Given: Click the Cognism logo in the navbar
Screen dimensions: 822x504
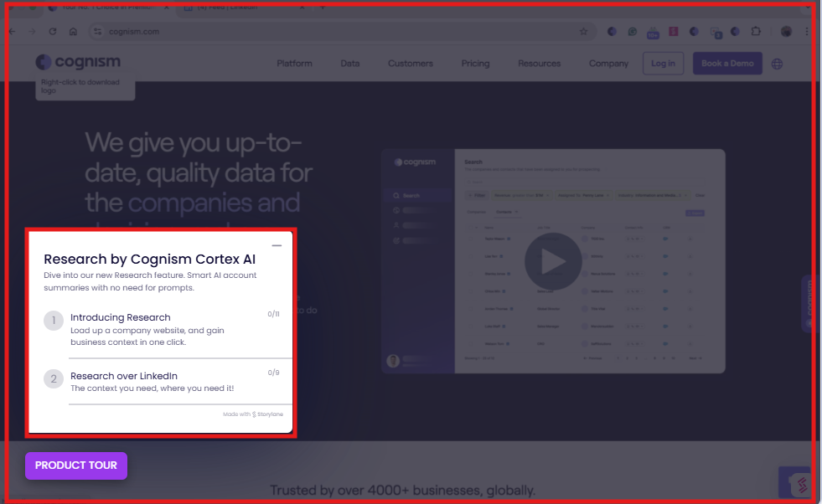Looking at the screenshot, I should (x=78, y=62).
